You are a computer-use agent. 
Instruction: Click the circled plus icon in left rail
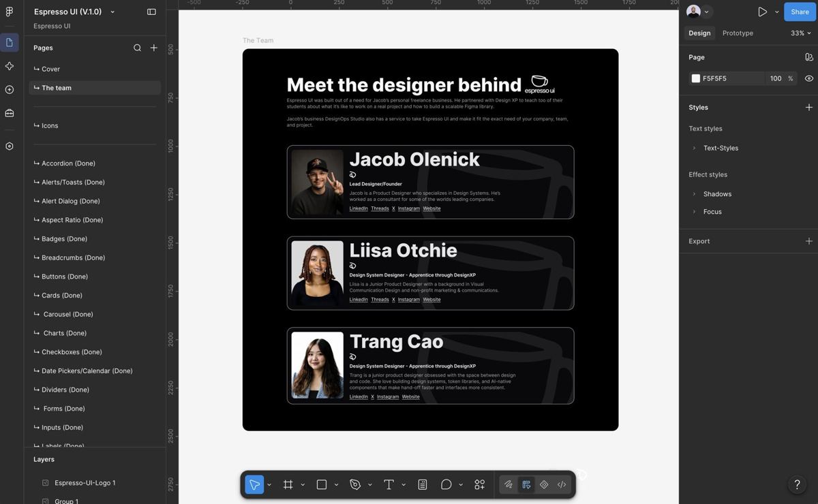click(9, 90)
